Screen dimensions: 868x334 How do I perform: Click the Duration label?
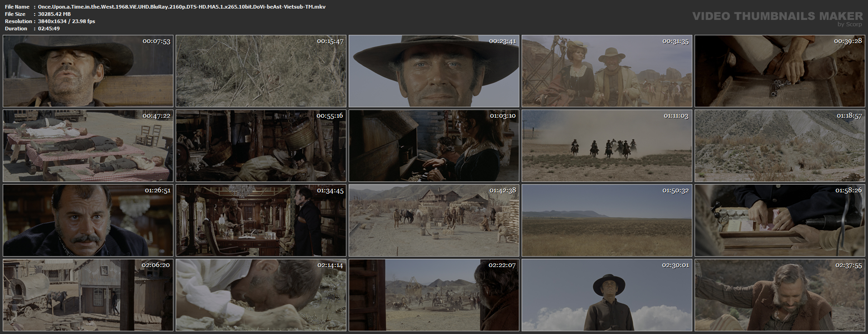[x=16, y=29]
